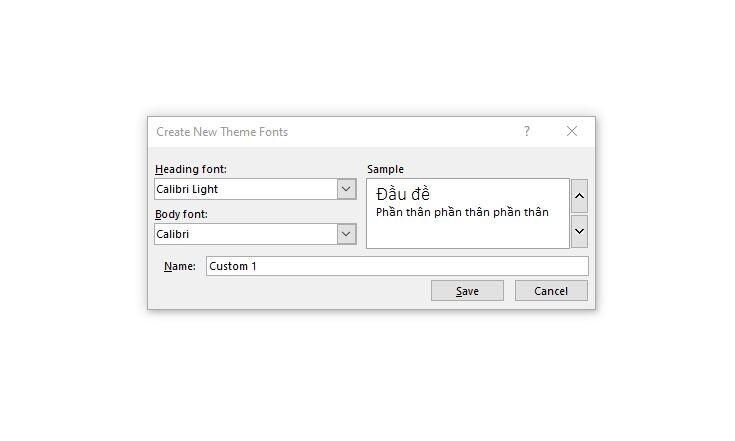Open the Body font dropdown arrow
The height and width of the screenshot is (441, 735).
[346, 234]
